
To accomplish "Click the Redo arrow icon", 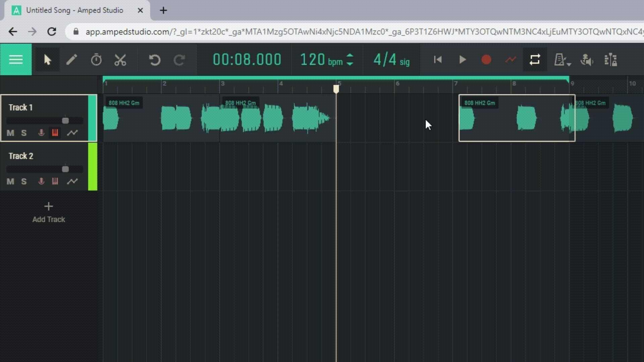I will click(179, 59).
